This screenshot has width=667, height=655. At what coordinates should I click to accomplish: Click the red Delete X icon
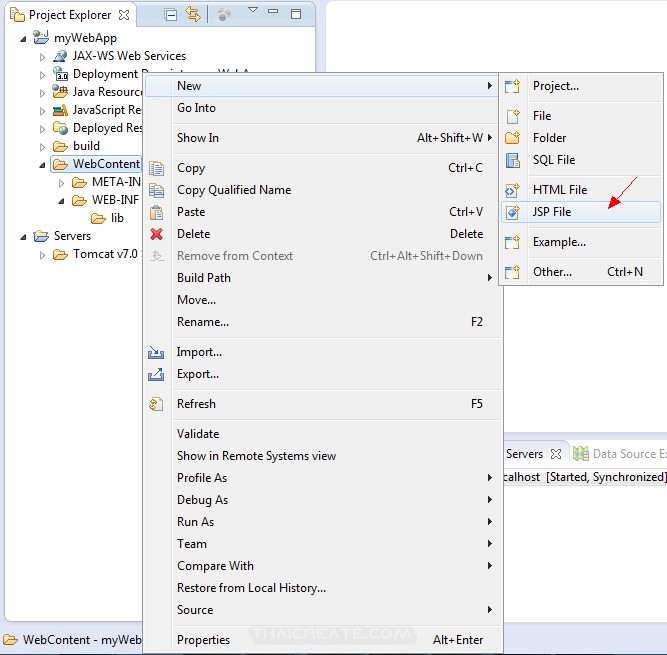click(x=157, y=234)
